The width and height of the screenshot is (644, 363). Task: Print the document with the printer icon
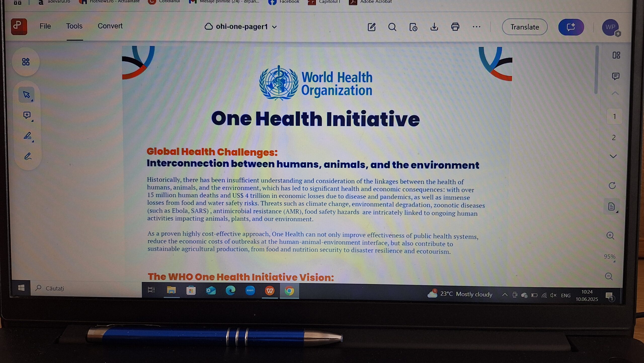pyautogui.click(x=455, y=27)
